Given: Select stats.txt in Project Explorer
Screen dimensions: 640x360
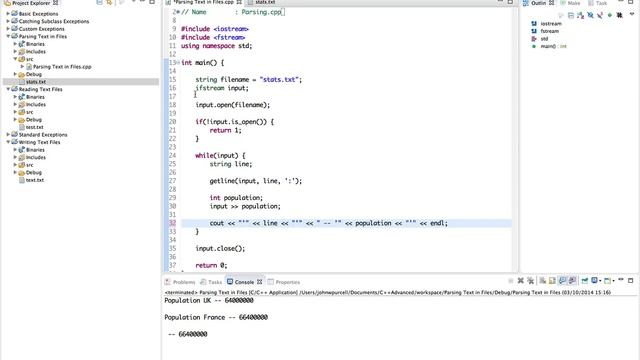Looking at the screenshot, I should (36, 82).
